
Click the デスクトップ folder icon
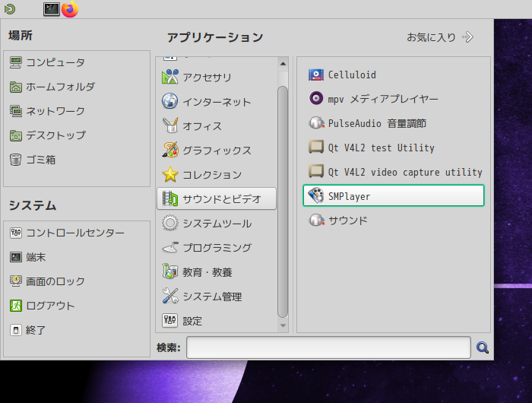[x=16, y=135]
